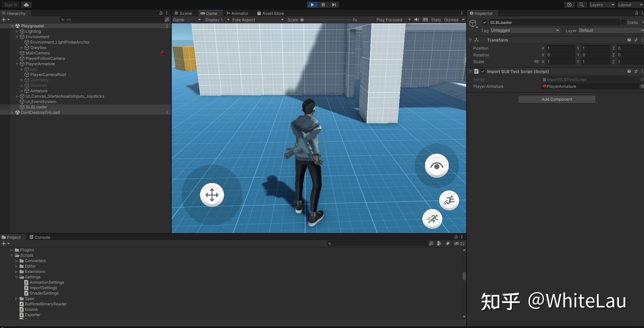Click the Step frame button
This screenshot has height=328, width=644.
(334, 5)
